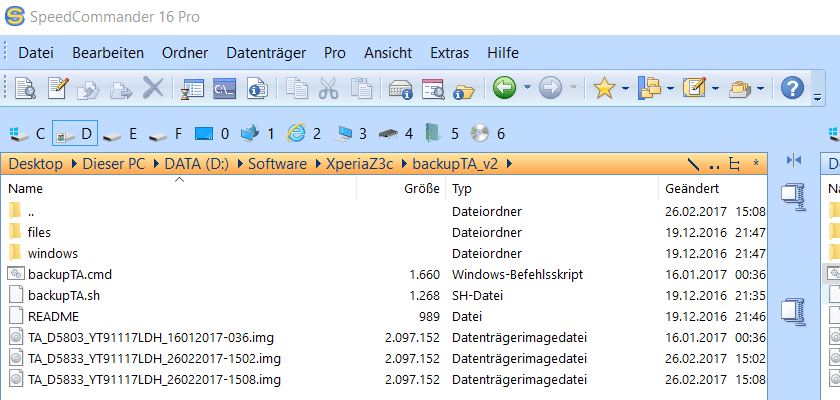Open the Extras menu
This screenshot has width=840, height=400.
(x=449, y=53)
